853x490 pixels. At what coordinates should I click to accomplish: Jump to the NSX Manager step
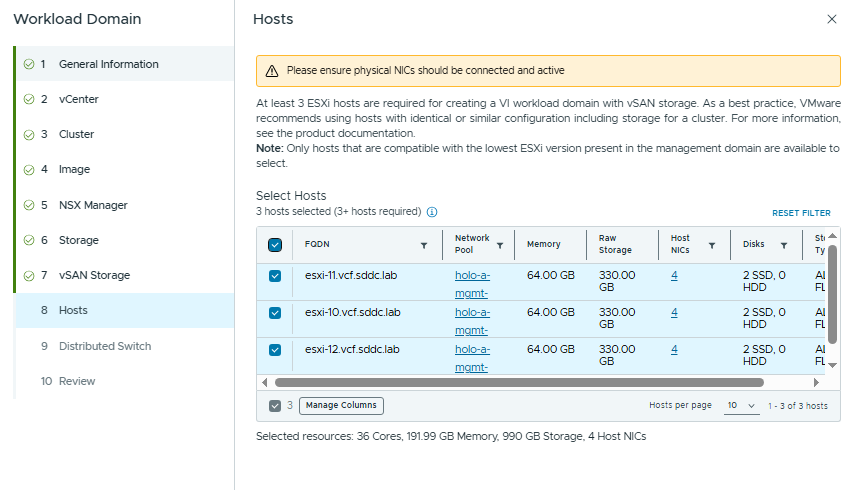(93, 205)
